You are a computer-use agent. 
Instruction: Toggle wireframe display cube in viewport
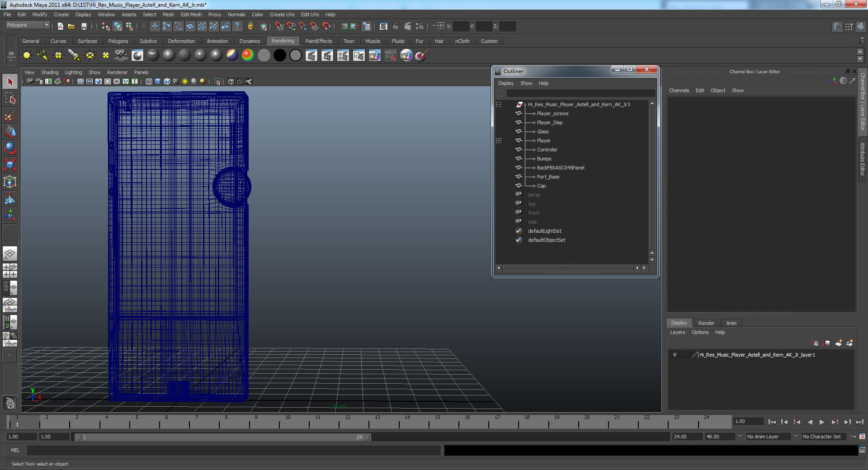click(149, 81)
